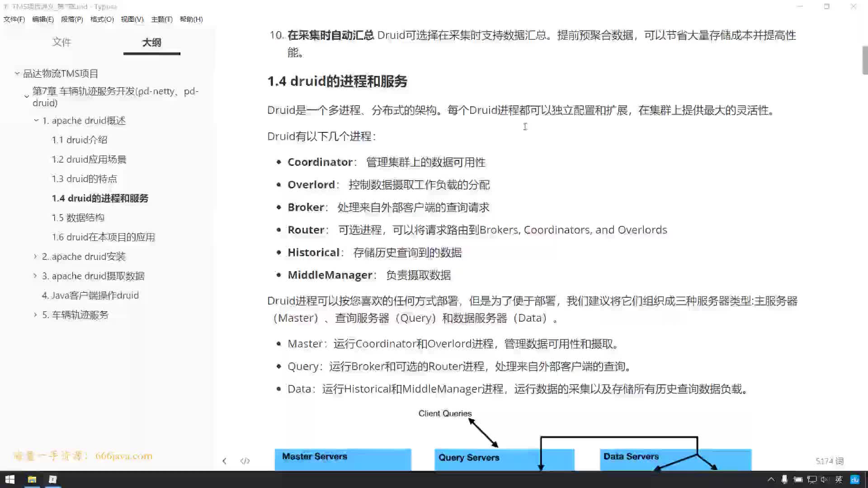
Task: Click the bold term Broker
Action: [x=306, y=207]
